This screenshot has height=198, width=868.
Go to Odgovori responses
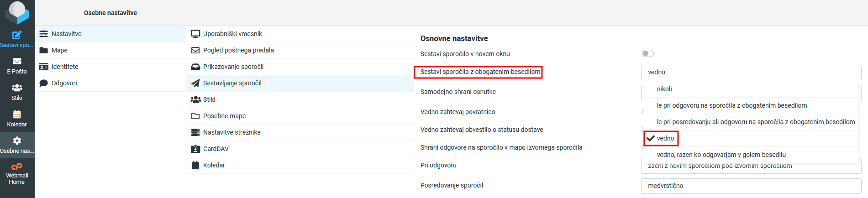64,83
